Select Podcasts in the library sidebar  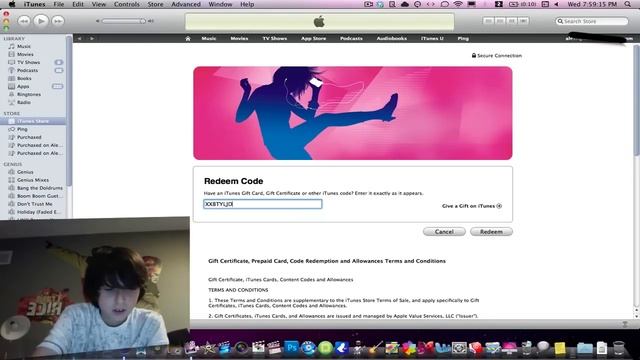pos(27,70)
